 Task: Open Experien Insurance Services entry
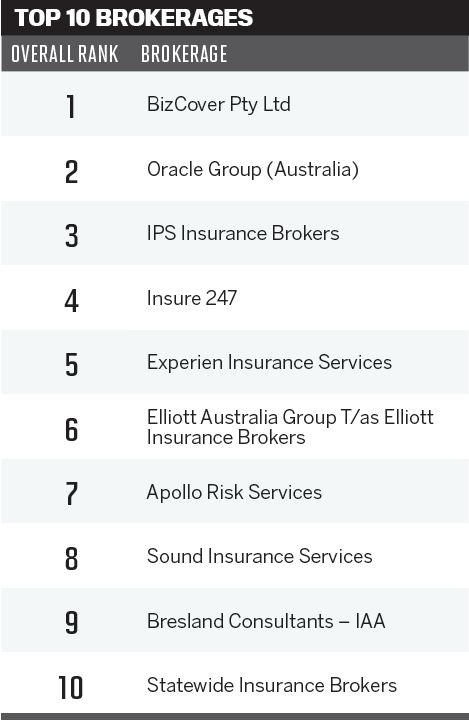coord(269,362)
